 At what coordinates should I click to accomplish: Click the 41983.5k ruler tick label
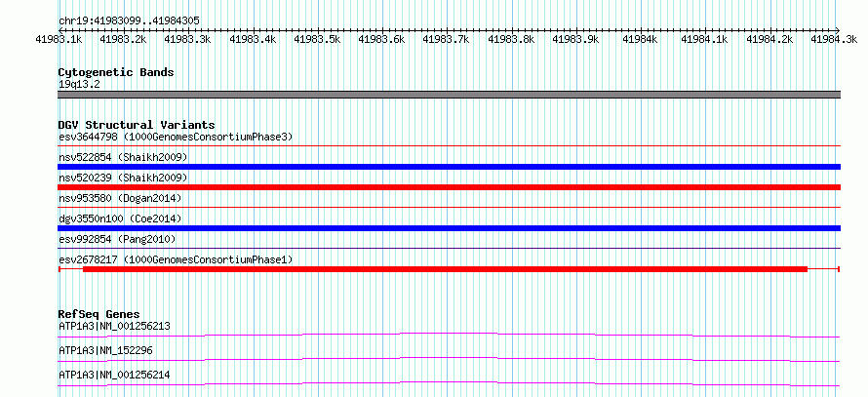point(317,39)
